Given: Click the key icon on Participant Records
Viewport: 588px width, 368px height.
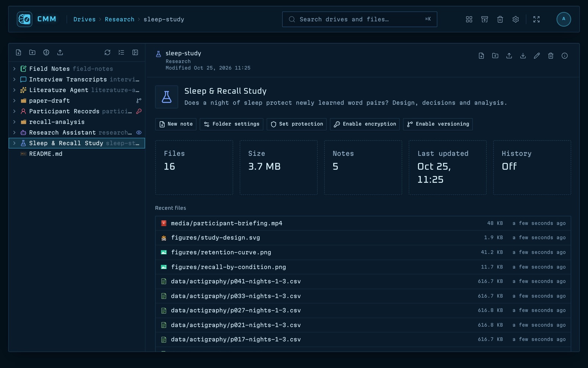Looking at the screenshot, I should [x=139, y=111].
